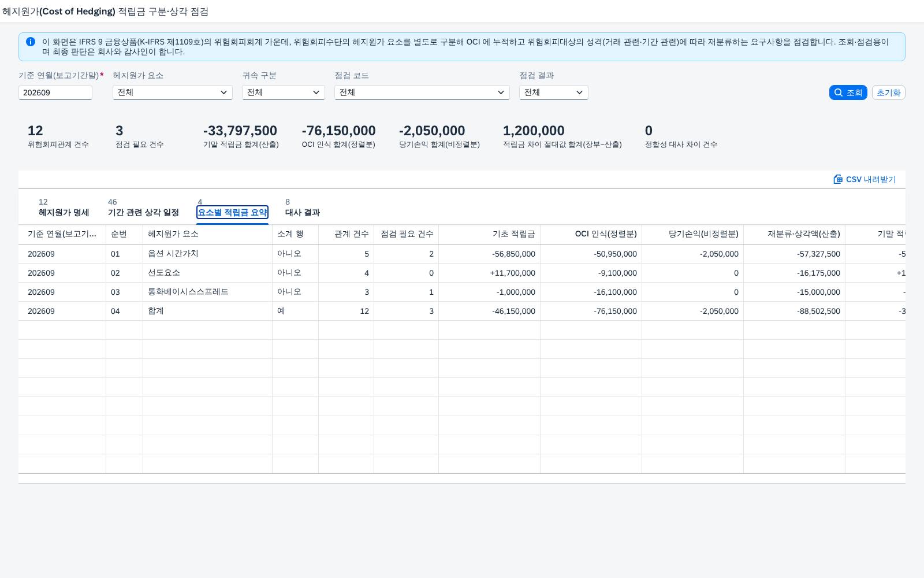Click the CSV export spreadsheet icon
The width and height of the screenshot is (924, 578).
pos(838,179)
